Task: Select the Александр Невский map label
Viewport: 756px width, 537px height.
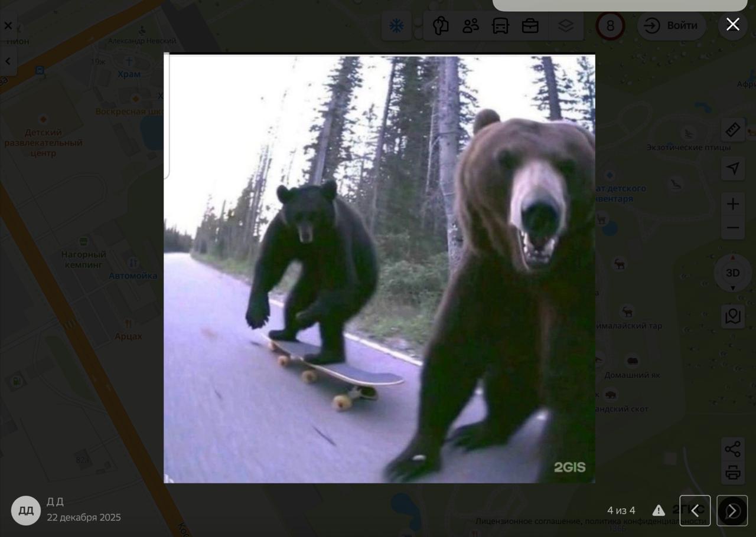Action: tap(142, 41)
